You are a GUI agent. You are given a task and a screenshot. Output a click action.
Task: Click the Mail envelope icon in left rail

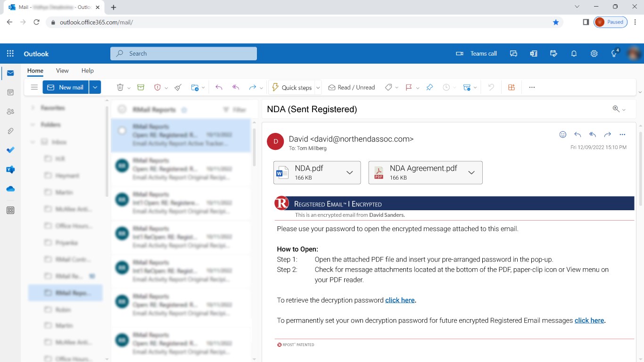point(10,73)
